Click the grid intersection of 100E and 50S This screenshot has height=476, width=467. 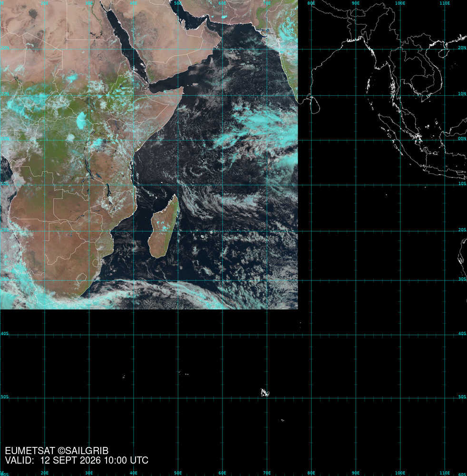coord(400,398)
